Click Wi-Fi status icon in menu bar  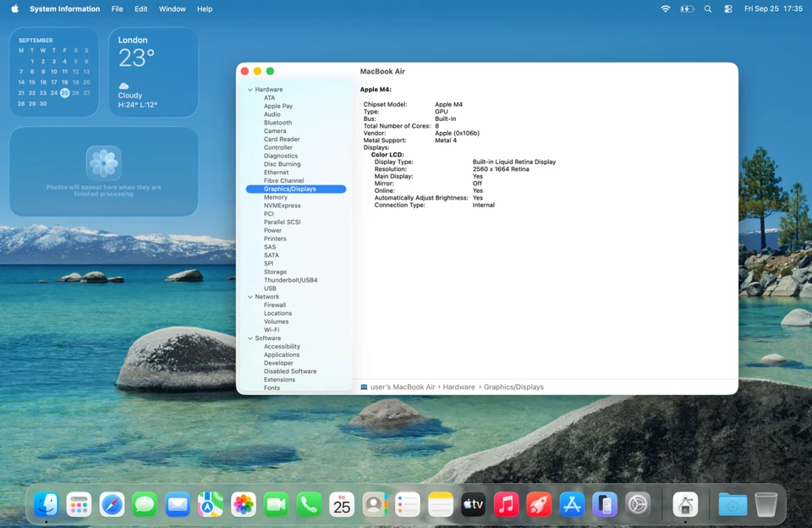(666, 8)
